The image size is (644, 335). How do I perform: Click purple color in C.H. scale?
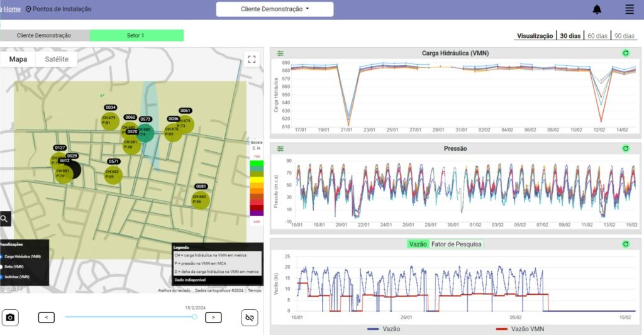tap(257, 212)
